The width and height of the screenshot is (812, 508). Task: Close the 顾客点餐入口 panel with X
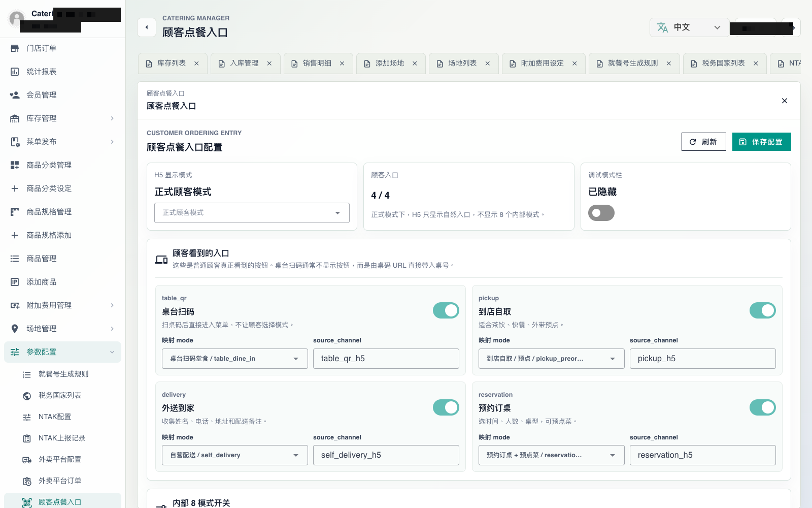pos(785,101)
